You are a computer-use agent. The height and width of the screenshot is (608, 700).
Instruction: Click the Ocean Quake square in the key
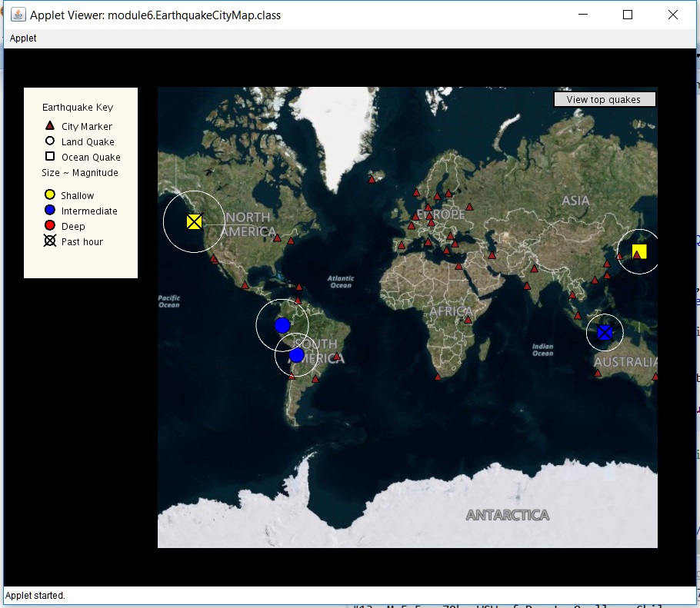coord(50,156)
